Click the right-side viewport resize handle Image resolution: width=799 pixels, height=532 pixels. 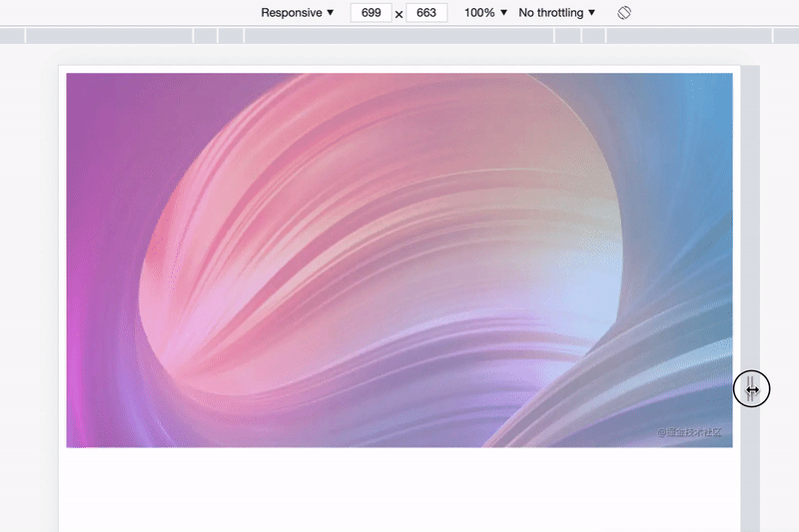(x=750, y=298)
